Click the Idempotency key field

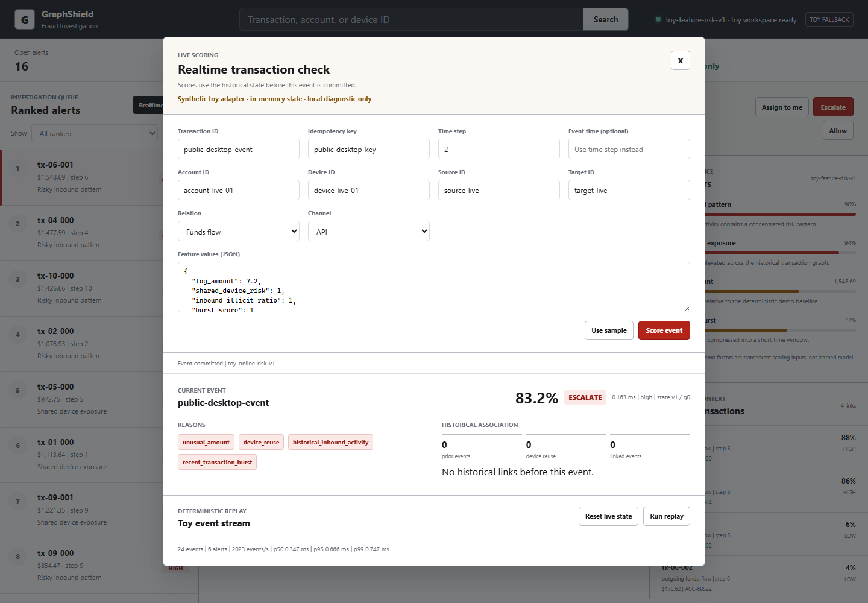[369, 149]
